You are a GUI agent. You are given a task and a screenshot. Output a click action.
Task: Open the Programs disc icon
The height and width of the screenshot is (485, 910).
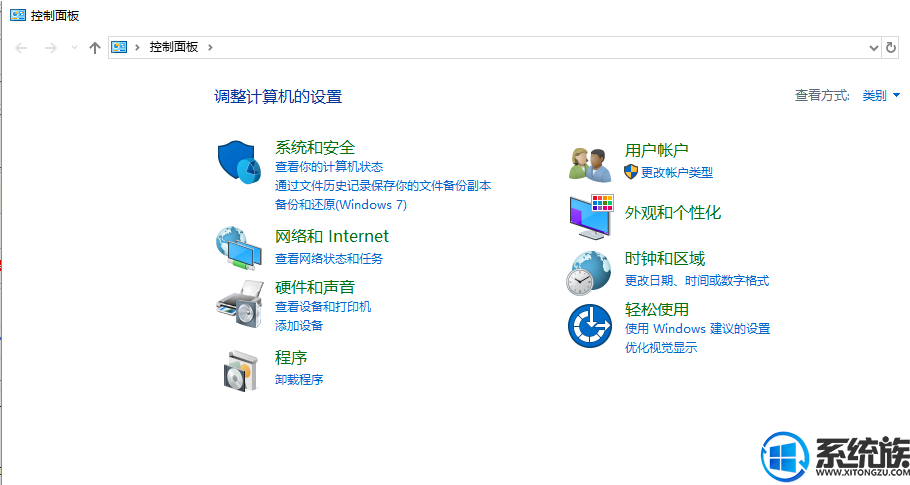(240, 371)
